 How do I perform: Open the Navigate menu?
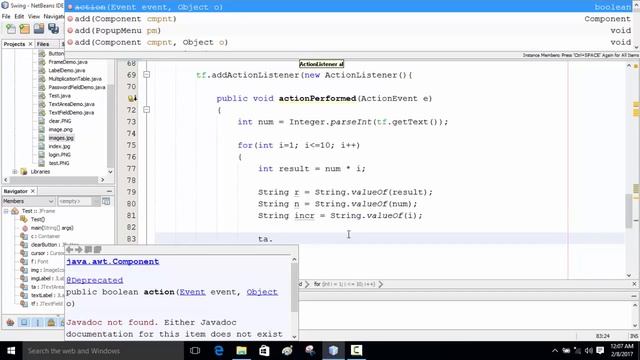[54, 16]
